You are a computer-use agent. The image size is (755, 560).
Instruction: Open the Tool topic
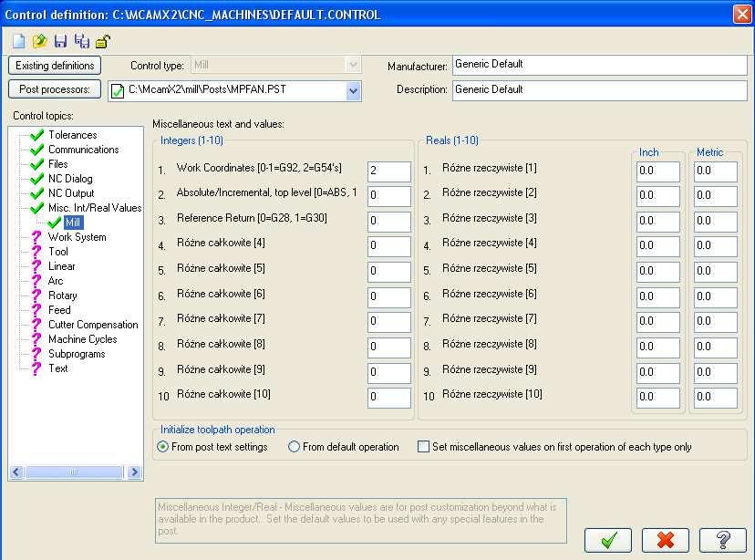click(58, 252)
